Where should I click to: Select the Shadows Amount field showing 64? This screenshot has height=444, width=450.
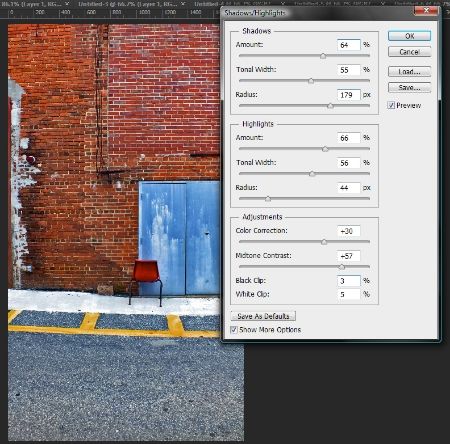coord(349,45)
